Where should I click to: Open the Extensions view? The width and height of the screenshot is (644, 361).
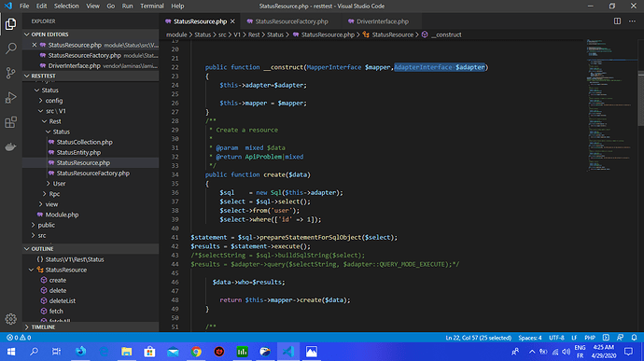coord(10,122)
